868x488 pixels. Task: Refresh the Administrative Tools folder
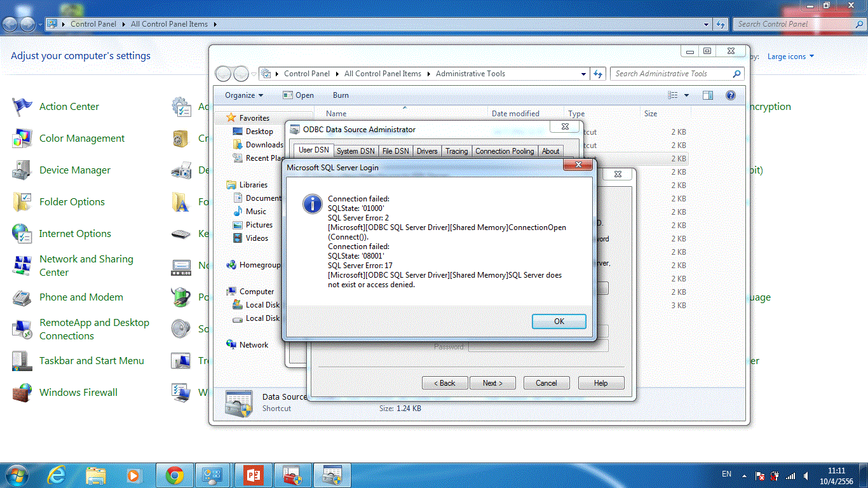pos(597,74)
